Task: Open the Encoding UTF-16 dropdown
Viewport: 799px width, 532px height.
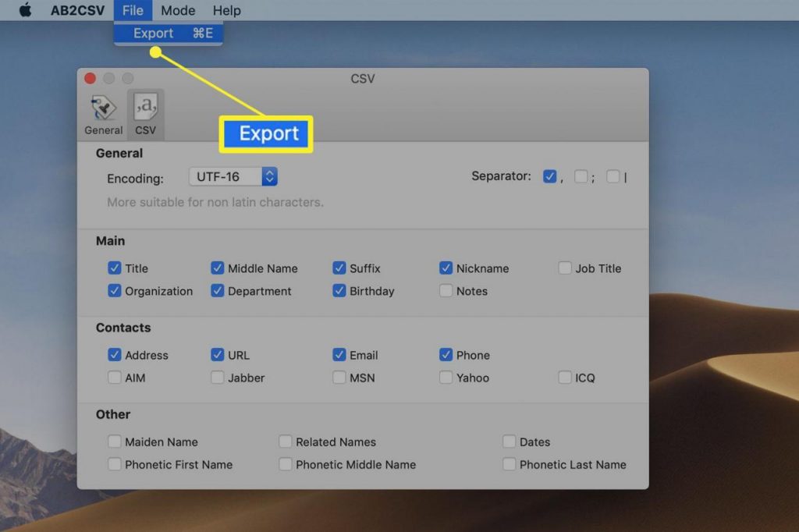Action: point(233,177)
